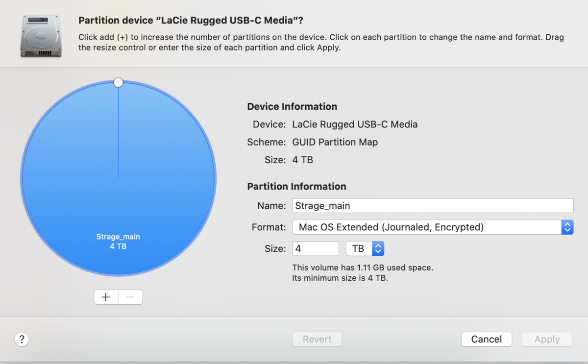Screen dimensions: 588x364
Task: Click the minus remove-partition icon
Action: click(130, 297)
